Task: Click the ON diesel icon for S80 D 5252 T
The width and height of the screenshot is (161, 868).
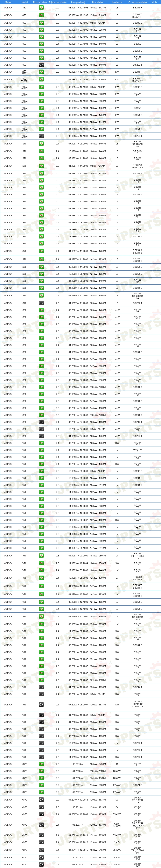Action: pyautogui.click(x=41, y=436)
